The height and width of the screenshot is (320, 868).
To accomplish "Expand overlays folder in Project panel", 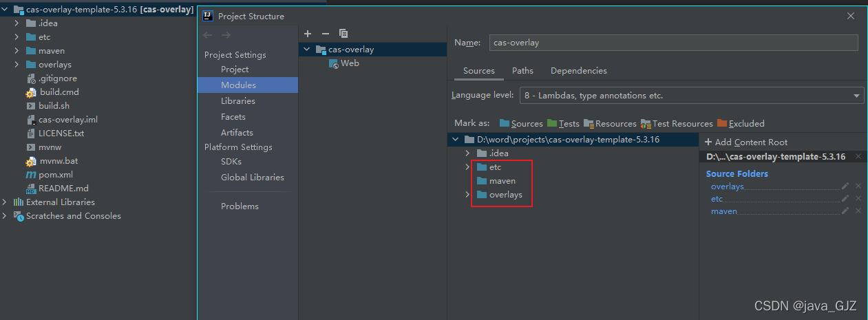I will [17, 65].
